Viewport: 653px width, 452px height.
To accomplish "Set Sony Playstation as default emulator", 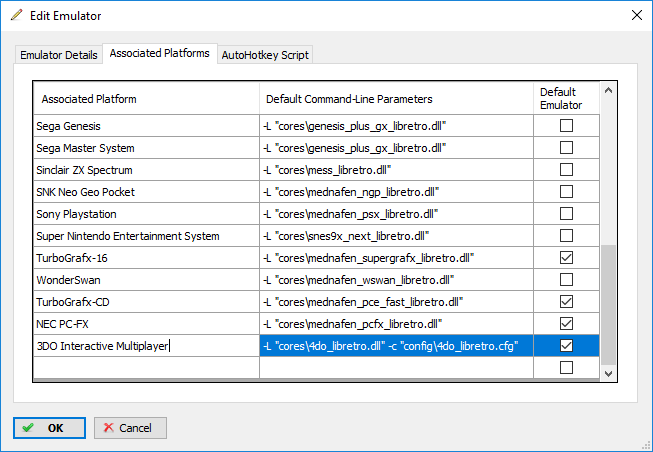I will click(x=566, y=214).
